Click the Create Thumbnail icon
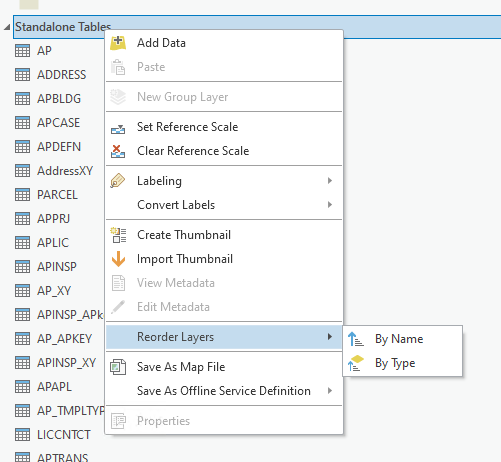Screen dimensions: 501x462 [x=118, y=235]
